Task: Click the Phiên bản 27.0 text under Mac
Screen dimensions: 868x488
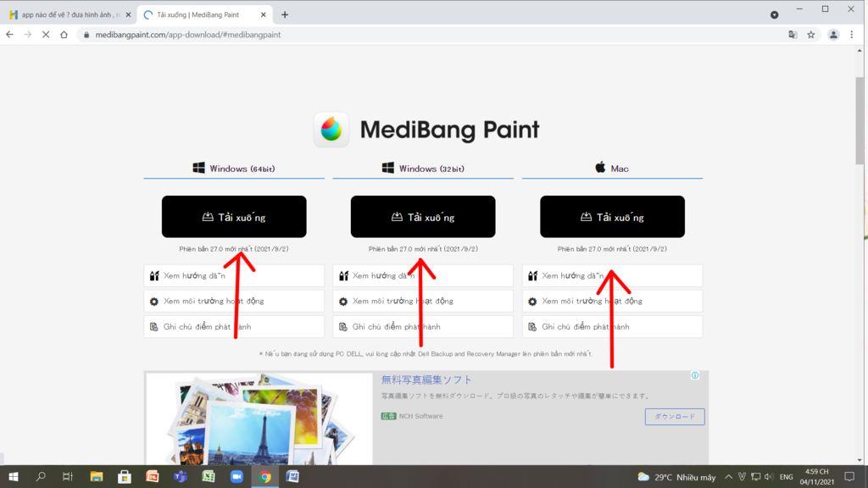Action: [612, 249]
